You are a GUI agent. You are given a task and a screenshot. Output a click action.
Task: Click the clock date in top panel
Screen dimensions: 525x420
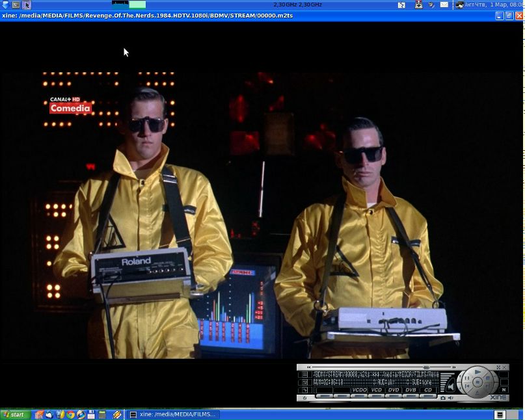coord(500,5)
